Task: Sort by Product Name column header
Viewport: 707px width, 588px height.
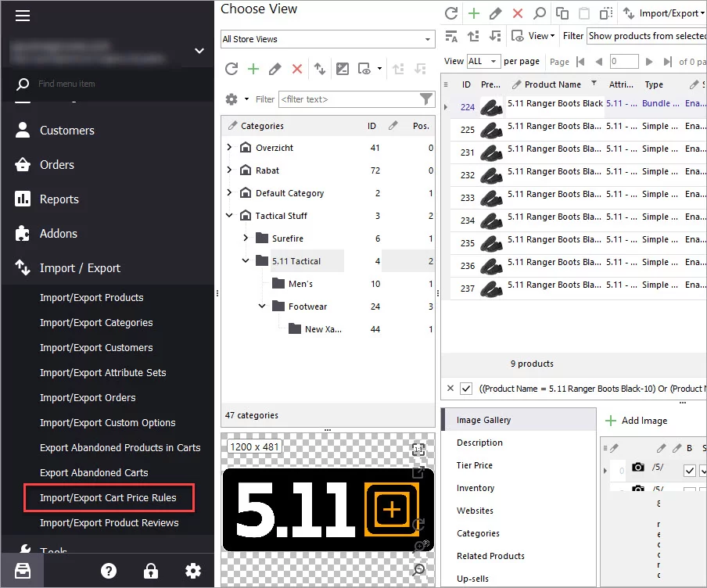Action: 553,84
